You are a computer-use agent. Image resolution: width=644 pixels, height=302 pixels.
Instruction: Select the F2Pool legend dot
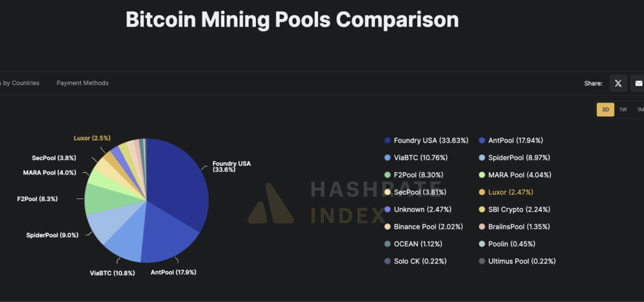[x=388, y=175]
